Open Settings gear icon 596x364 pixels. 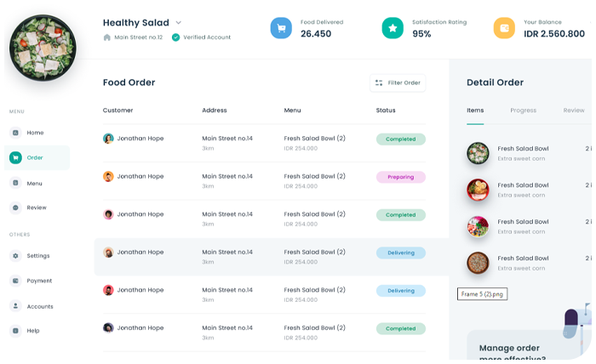pos(15,256)
